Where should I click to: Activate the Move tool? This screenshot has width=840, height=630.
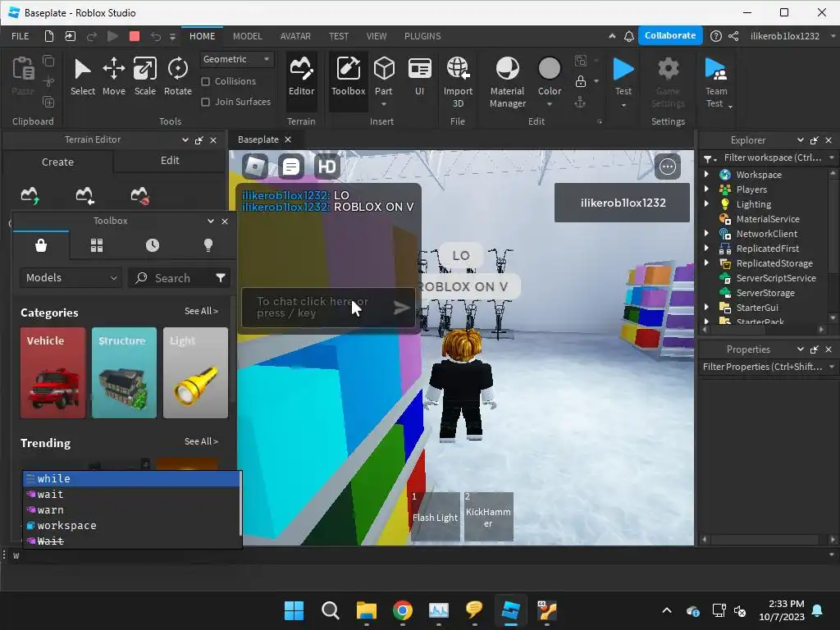coord(113,77)
